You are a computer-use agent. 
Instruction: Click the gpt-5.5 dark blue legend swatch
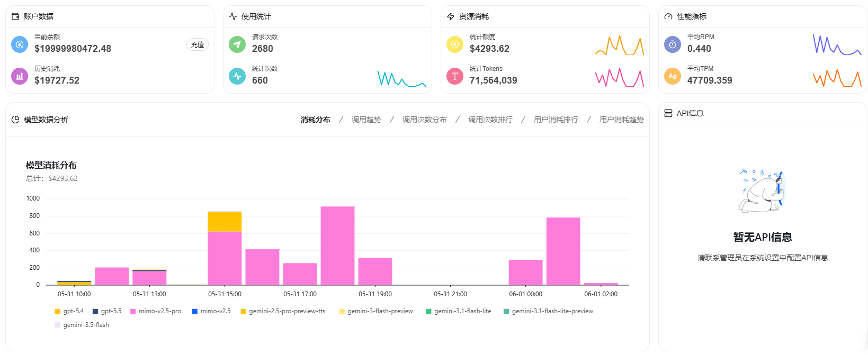(x=95, y=311)
